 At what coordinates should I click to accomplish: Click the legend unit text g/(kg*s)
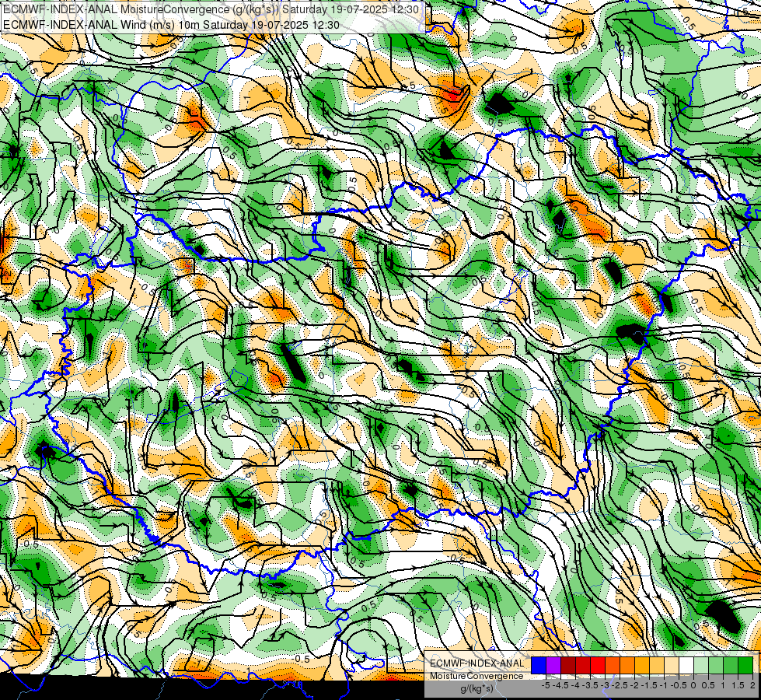coord(476,689)
